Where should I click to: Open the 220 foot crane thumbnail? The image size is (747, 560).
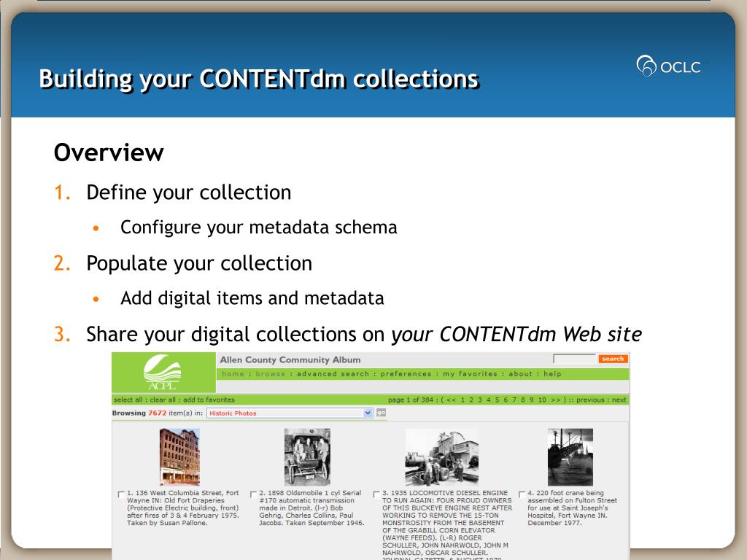pos(570,456)
